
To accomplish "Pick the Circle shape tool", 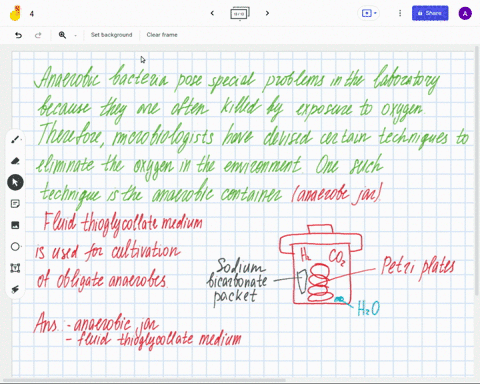I will (x=15, y=247).
